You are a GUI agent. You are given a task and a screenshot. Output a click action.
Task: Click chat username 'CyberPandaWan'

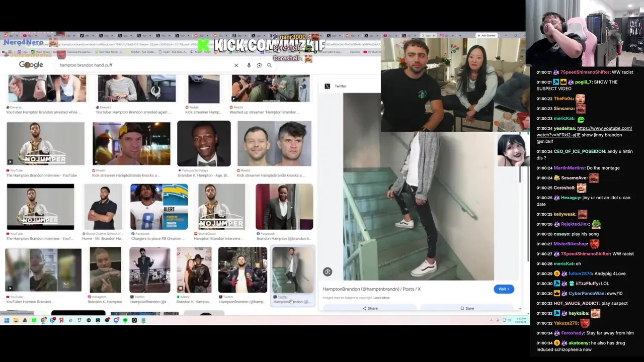tap(586, 294)
